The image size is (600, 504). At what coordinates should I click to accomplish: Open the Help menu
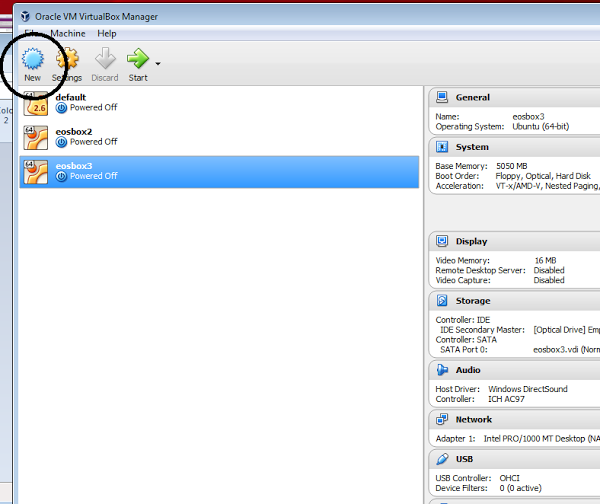[x=107, y=34]
